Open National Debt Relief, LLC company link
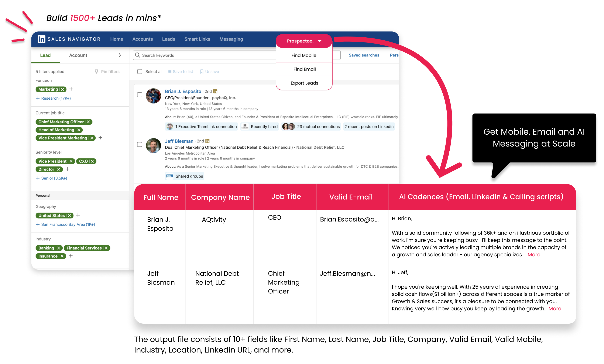 point(320,147)
